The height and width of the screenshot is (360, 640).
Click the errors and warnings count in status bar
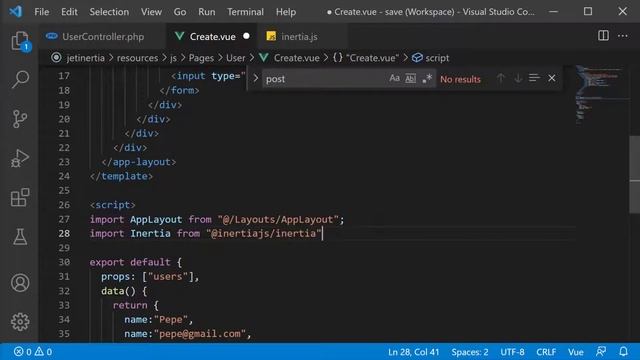(33, 351)
